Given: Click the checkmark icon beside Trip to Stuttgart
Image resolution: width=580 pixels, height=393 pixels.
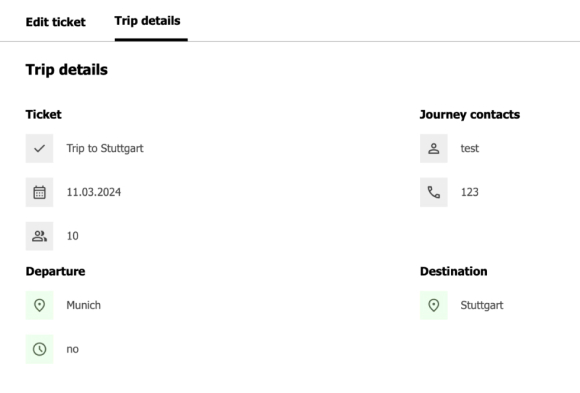Looking at the screenshot, I should (39, 148).
